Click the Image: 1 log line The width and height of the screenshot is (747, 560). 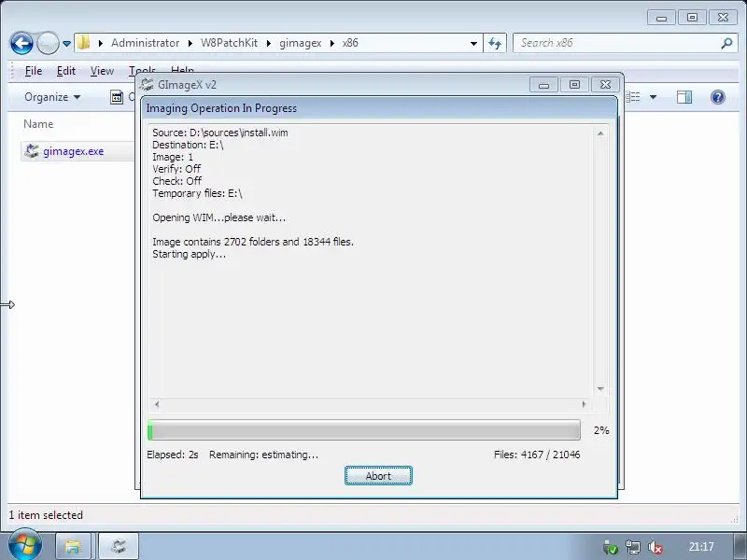click(173, 157)
